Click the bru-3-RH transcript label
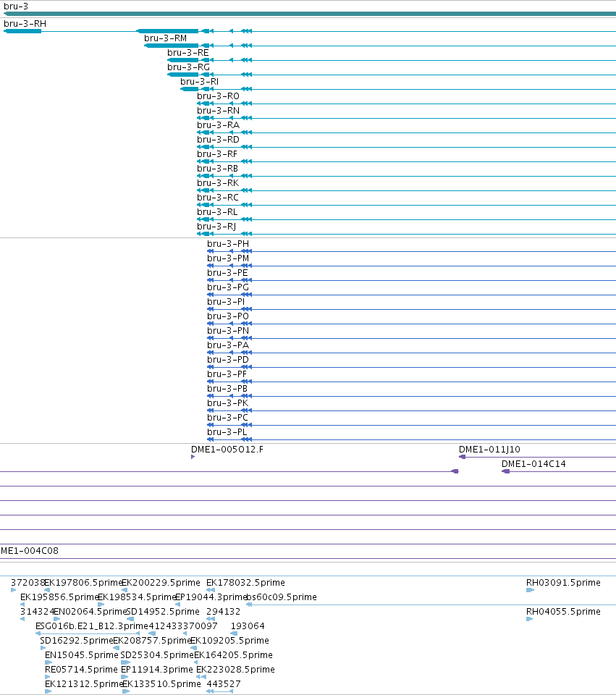616x695 pixels. tap(25, 24)
